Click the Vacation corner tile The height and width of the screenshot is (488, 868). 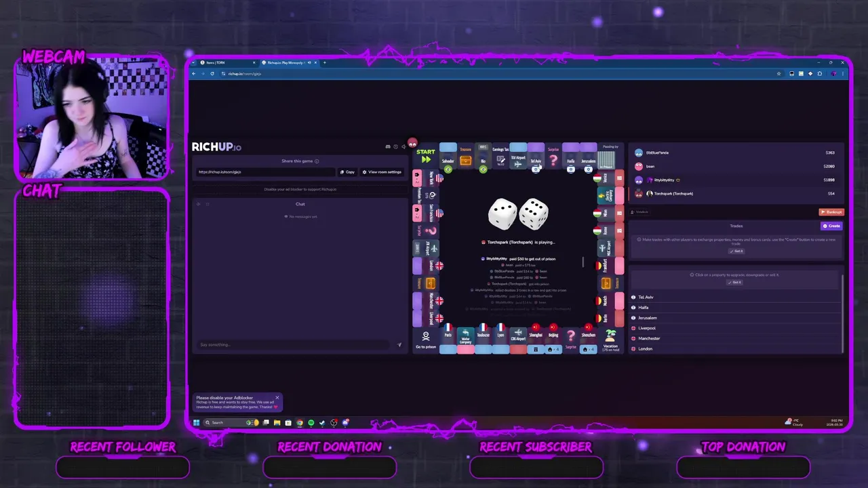[x=610, y=341]
